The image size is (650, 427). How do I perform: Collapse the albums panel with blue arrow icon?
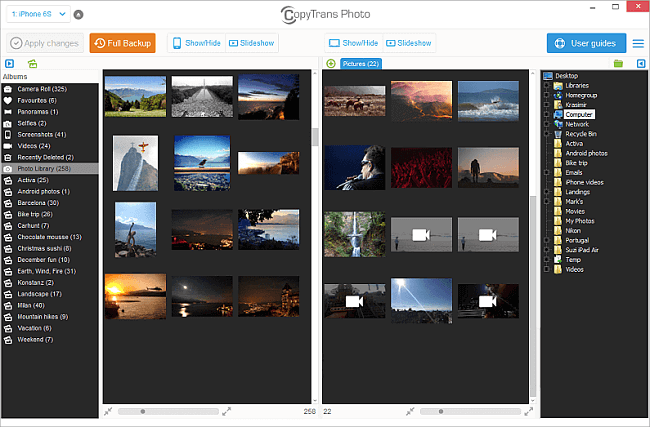click(x=9, y=64)
